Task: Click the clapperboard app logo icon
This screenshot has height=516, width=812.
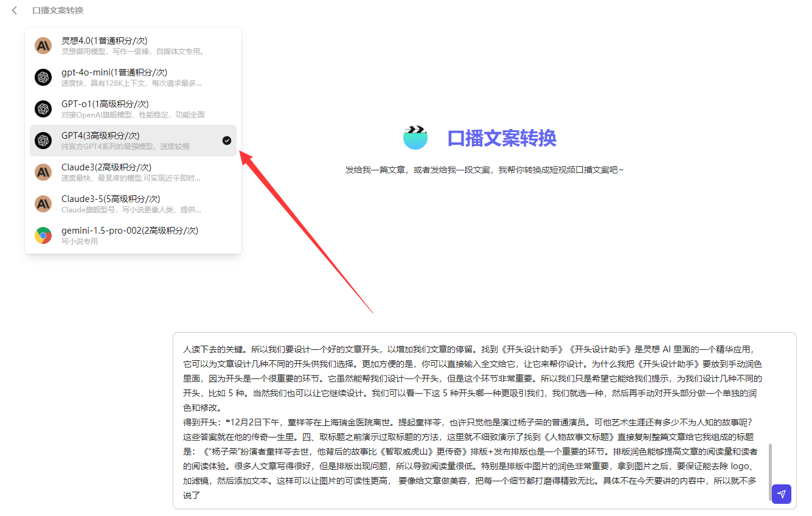Action: pos(415,138)
